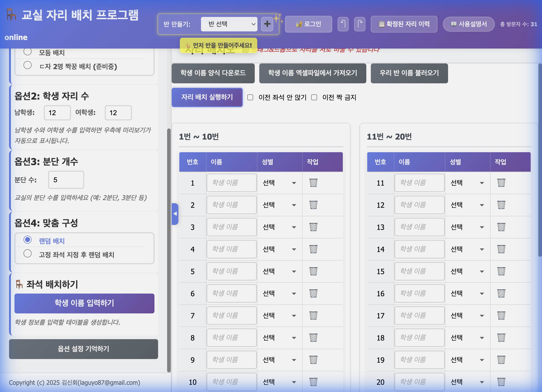Delete student 1 using the trash icon
This screenshot has height=392, width=542.
(313, 183)
